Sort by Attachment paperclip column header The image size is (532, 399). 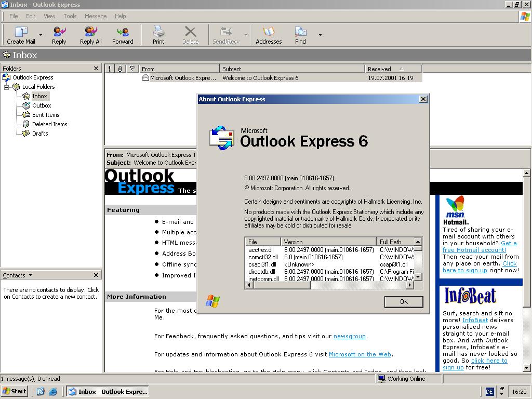tap(120, 69)
